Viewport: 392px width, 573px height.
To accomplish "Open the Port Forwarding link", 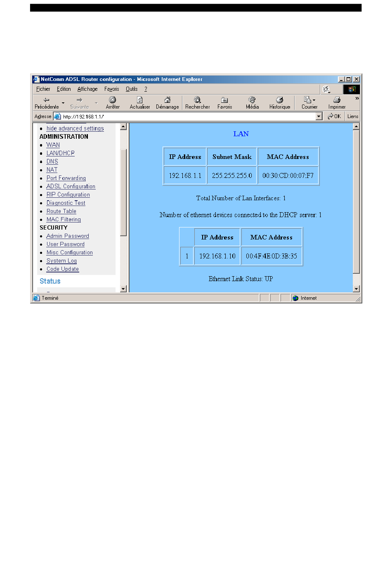I will tap(66, 178).
